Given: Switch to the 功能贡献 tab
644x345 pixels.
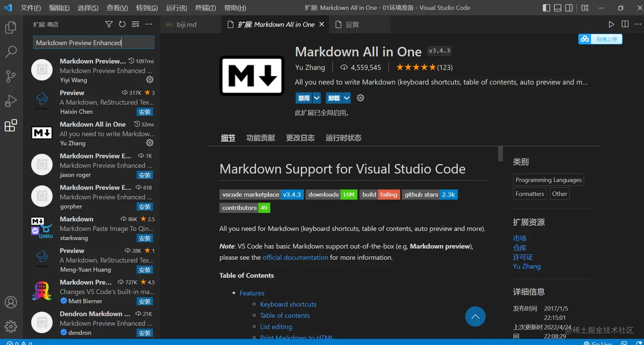Looking at the screenshot, I should pos(261,138).
